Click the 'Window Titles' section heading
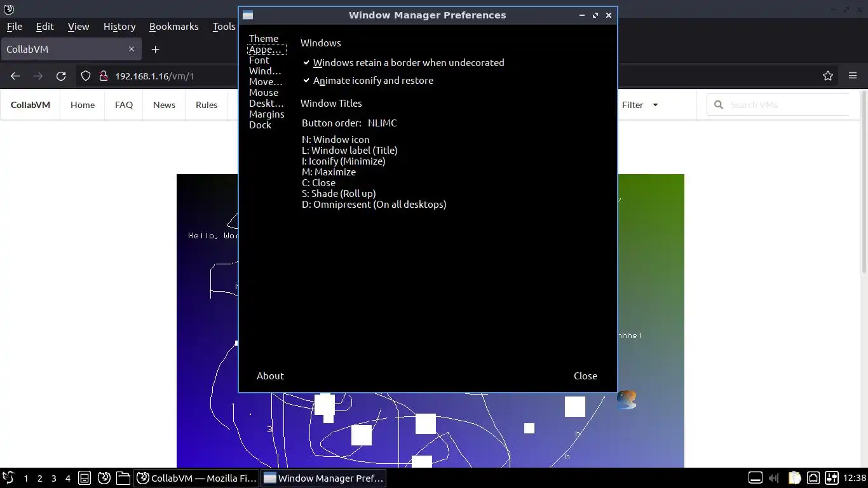868x488 pixels. pyautogui.click(x=331, y=103)
